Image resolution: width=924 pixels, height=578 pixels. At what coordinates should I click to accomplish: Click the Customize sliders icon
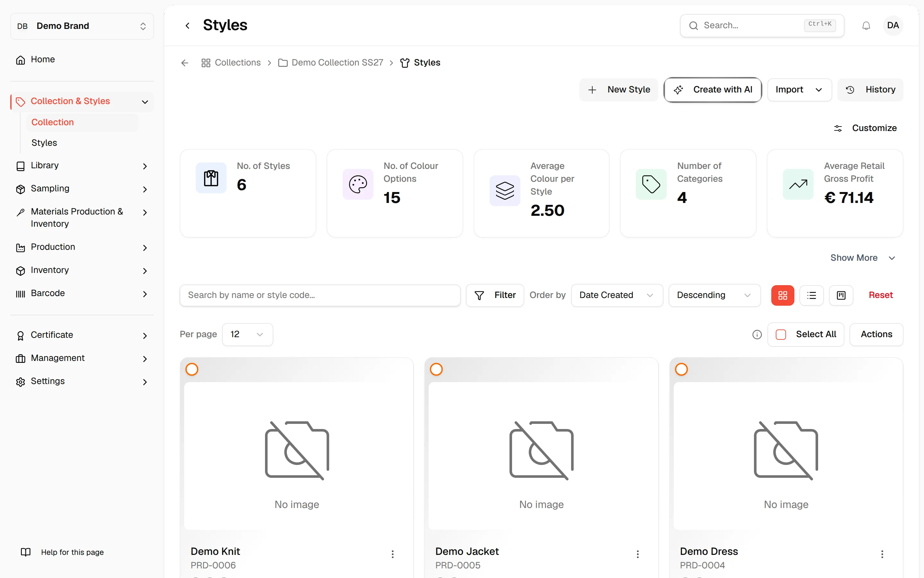click(x=838, y=128)
